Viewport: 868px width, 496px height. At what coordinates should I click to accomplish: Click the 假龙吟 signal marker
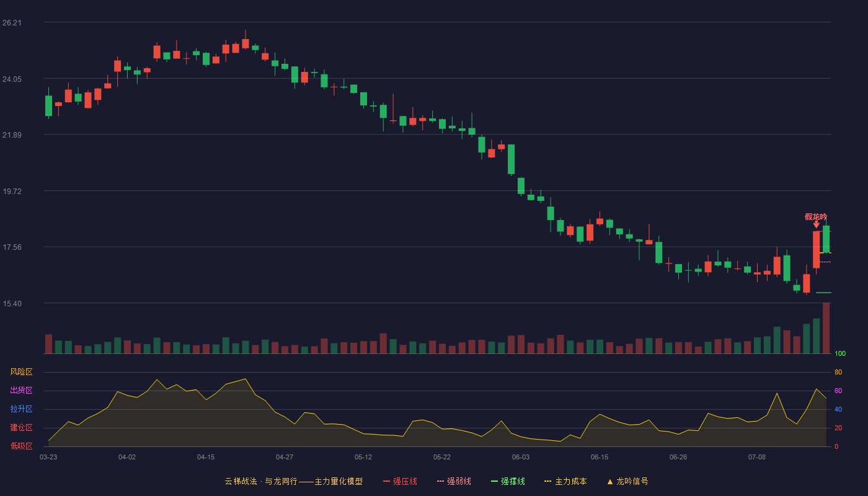(x=816, y=216)
